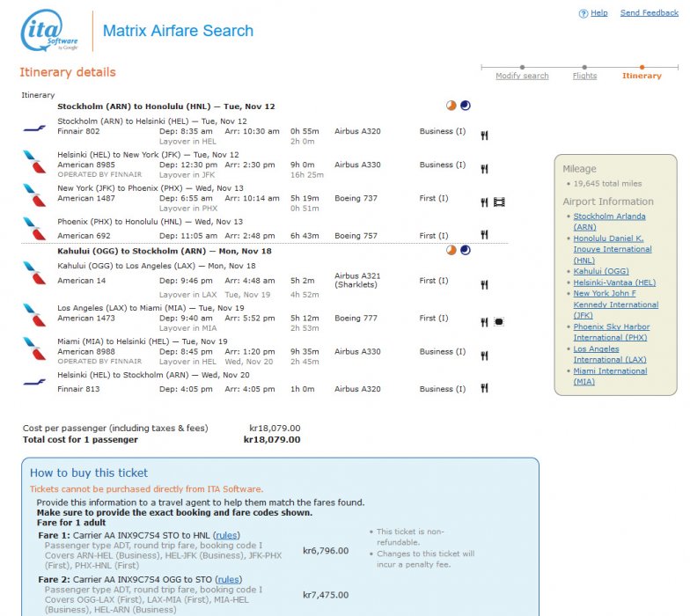690x616 pixels.
Task: Click the ITA Software logo
Action: tap(49, 31)
